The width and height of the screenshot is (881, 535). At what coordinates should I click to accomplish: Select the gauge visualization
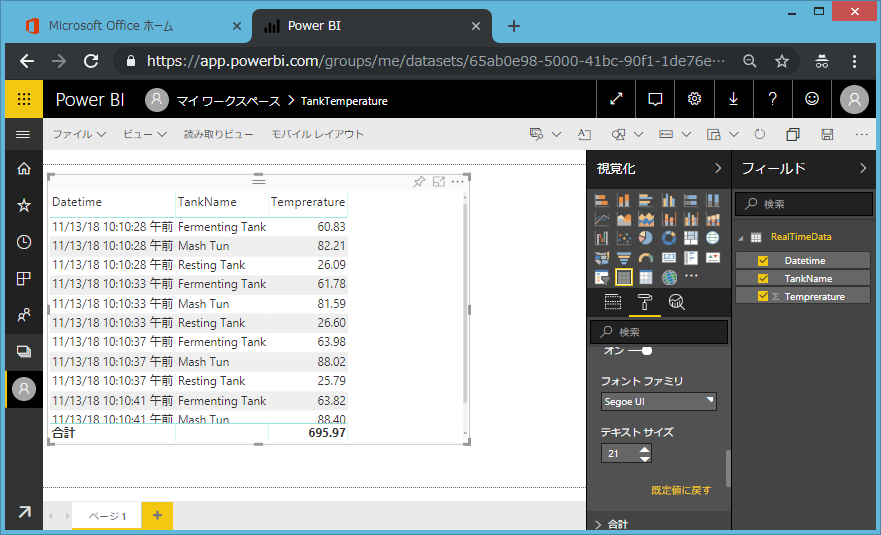646,257
